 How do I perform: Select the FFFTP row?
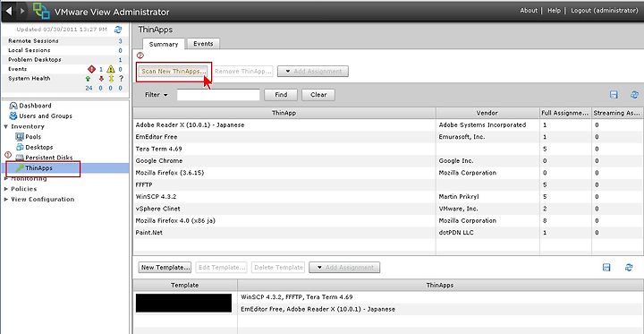pos(388,184)
